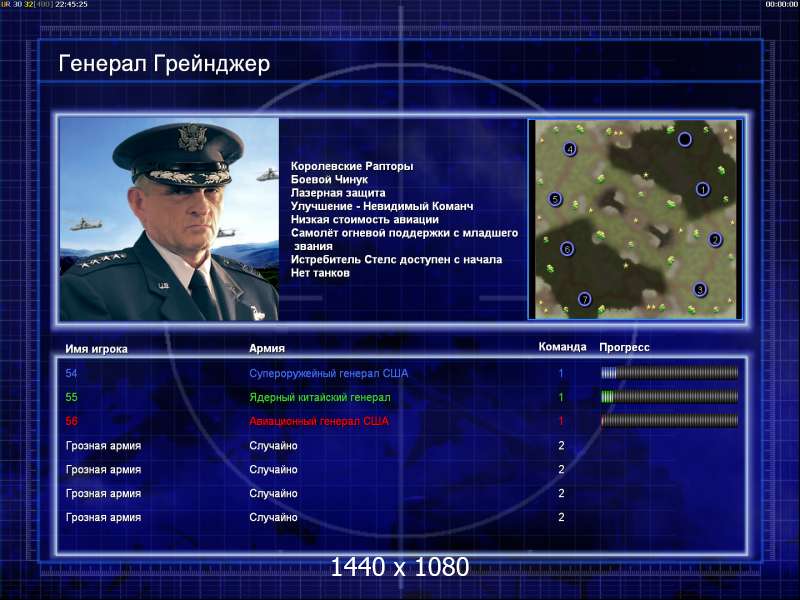Click the line "Нет танков"
The image size is (800, 600).
point(320,272)
